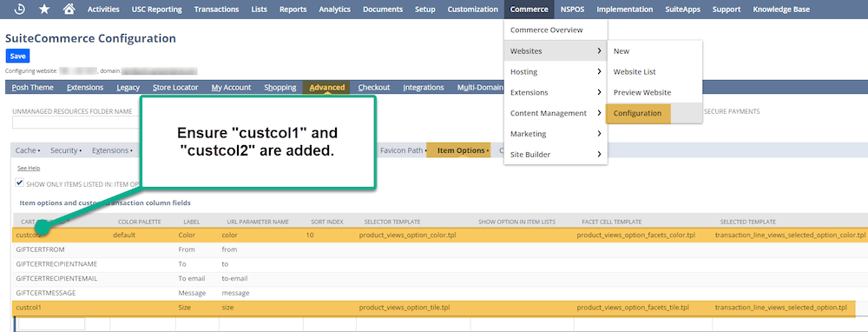Switch to the Store Locator tab
868x332 pixels.
click(175, 87)
